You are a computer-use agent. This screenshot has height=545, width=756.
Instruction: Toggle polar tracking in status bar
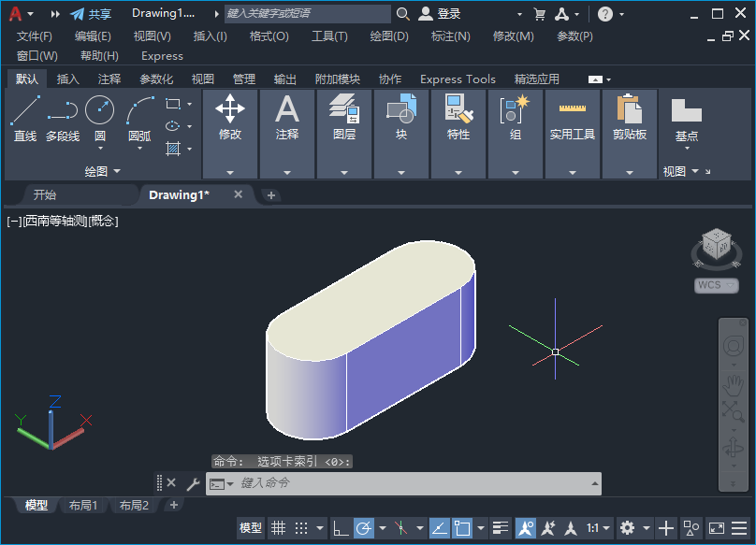363,528
